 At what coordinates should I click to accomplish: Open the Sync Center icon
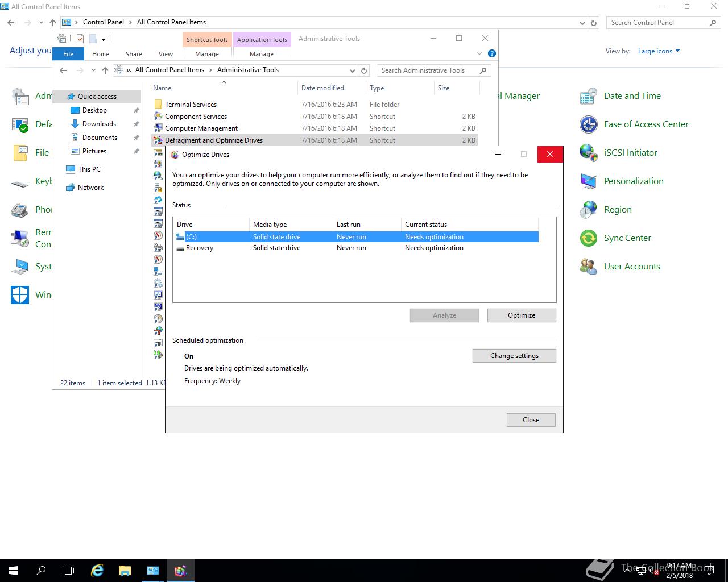(x=588, y=238)
